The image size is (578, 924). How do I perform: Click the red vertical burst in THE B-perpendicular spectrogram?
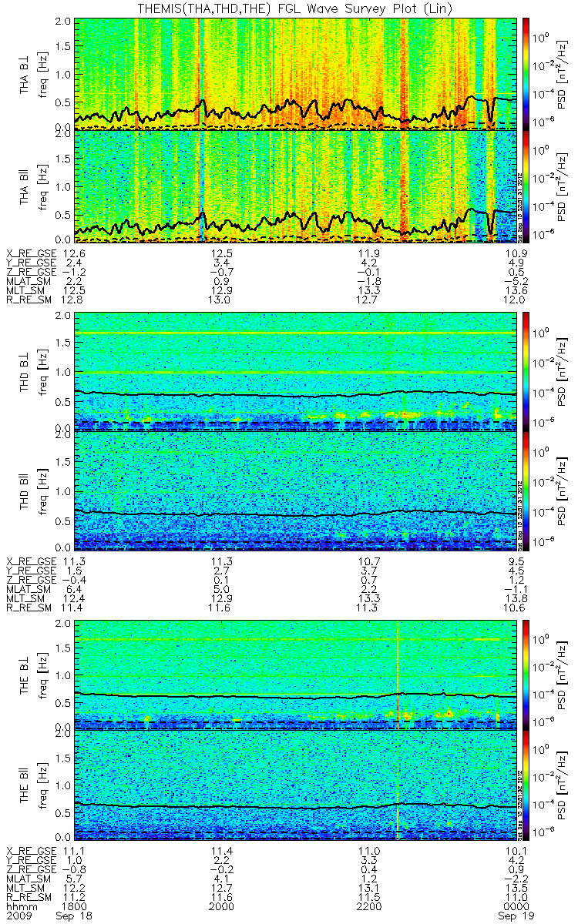click(x=398, y=673)
